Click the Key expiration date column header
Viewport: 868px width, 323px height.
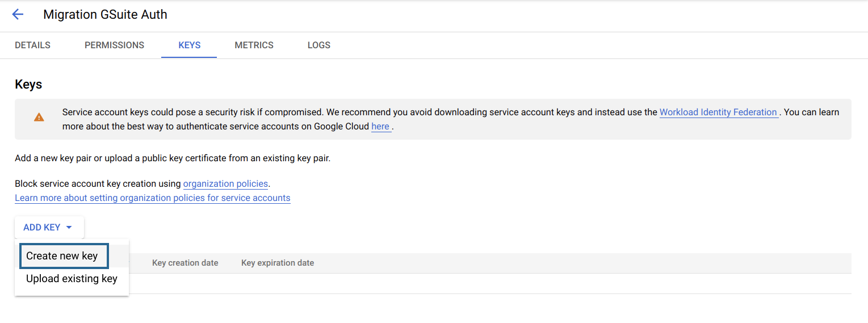point(277,263)
